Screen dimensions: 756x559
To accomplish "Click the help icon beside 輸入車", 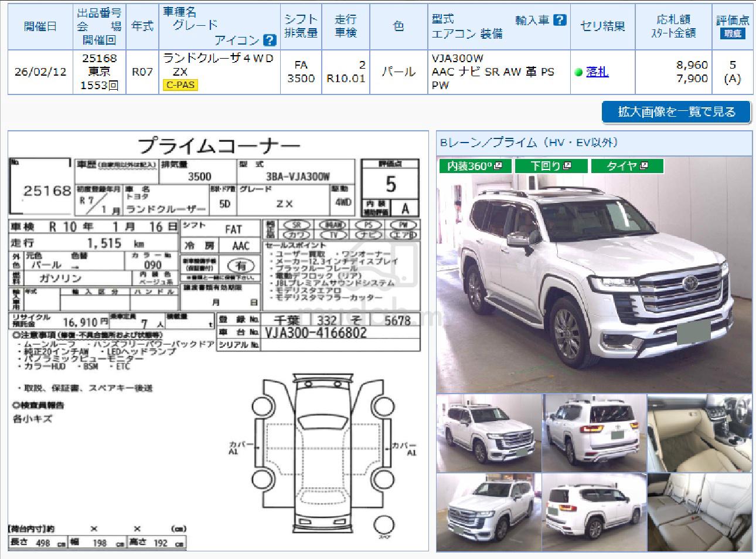I will pyautogui.click(x=560, y=20).
